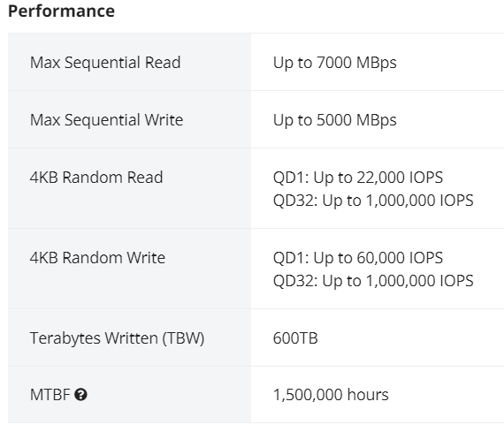Click the Performance section heading
This screenshot has width=504, height=432.
[61, 11]
